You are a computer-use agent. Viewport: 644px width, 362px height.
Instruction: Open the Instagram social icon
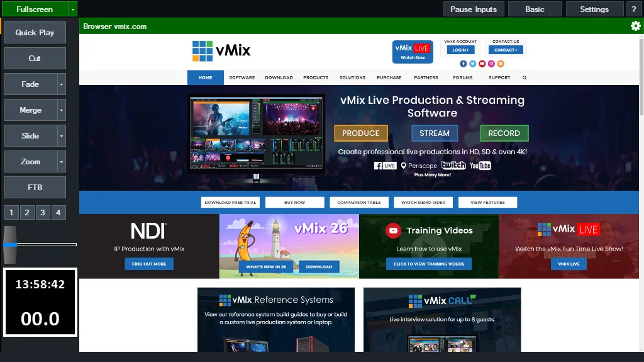492,64
